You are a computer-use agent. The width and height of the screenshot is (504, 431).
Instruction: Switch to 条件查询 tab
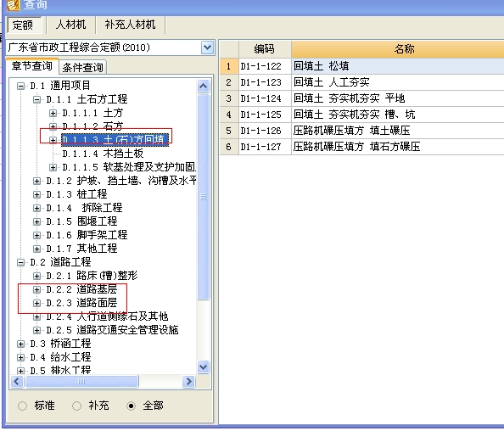coord(82,67)
